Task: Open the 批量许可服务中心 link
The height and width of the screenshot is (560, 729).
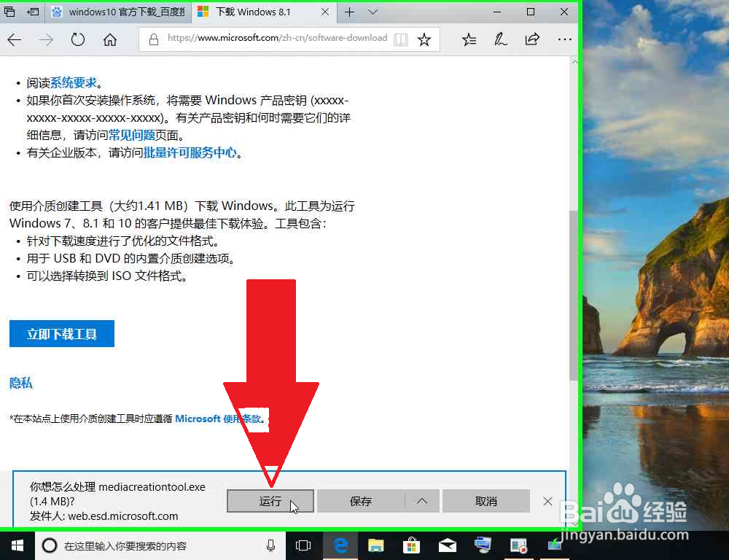Action: (x=190, y=152)
